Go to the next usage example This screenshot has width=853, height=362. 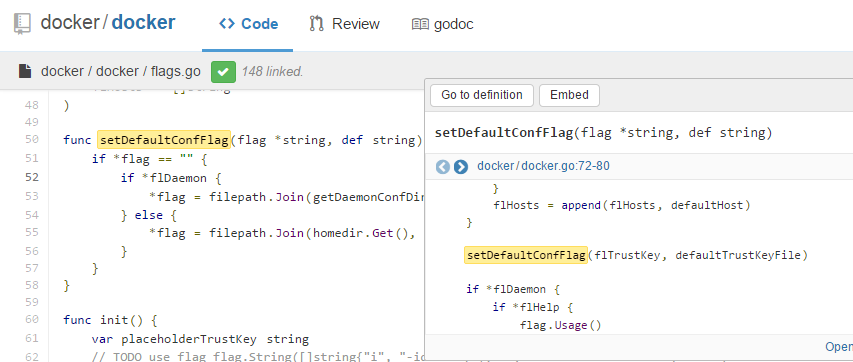click(x=461, y=167)
